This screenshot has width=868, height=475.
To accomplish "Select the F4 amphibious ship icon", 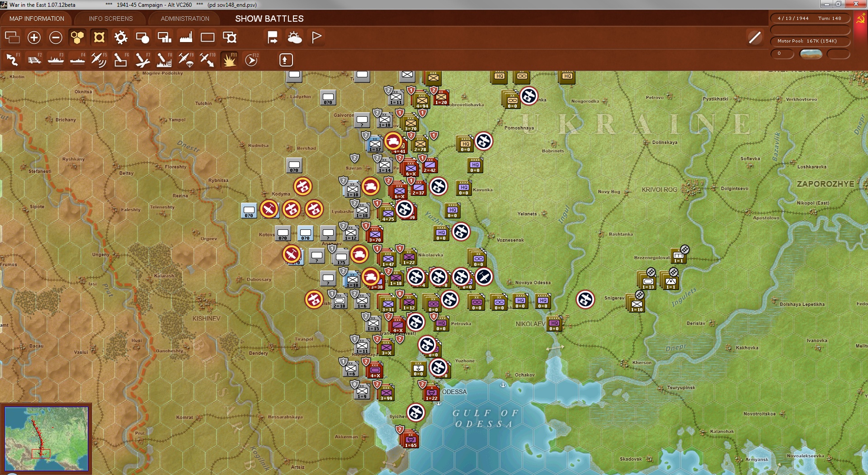I will [x=77, y=60].
